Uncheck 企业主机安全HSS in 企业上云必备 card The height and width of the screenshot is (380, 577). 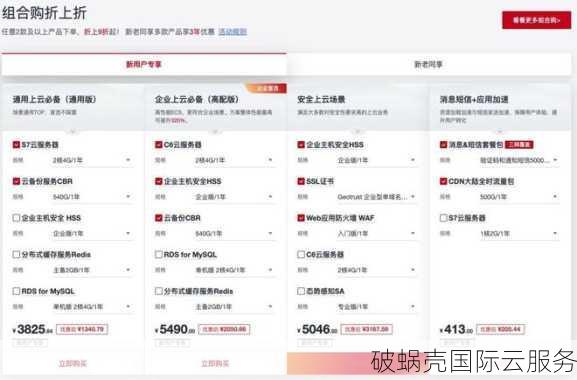pos(159,181)
